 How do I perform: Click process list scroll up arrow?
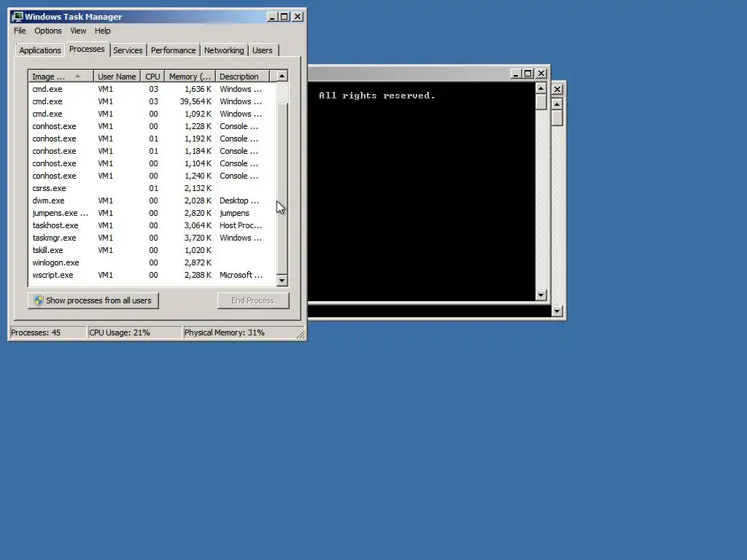282,76
